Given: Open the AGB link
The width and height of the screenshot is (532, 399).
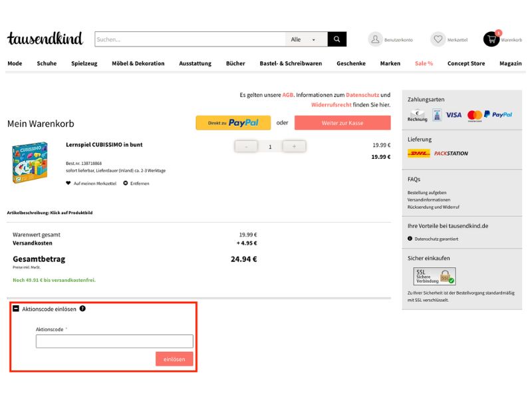Looking at the screenshot, I should [288, 95].
